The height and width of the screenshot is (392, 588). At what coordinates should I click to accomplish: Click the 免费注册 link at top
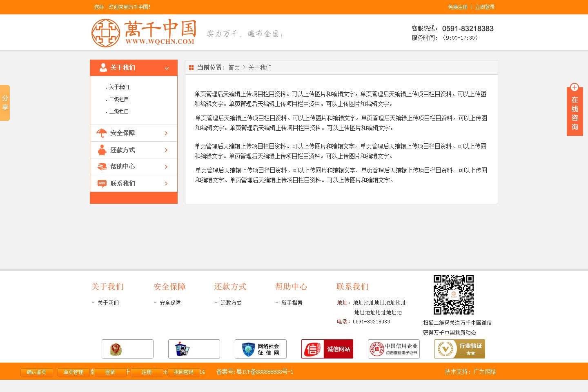458,7
